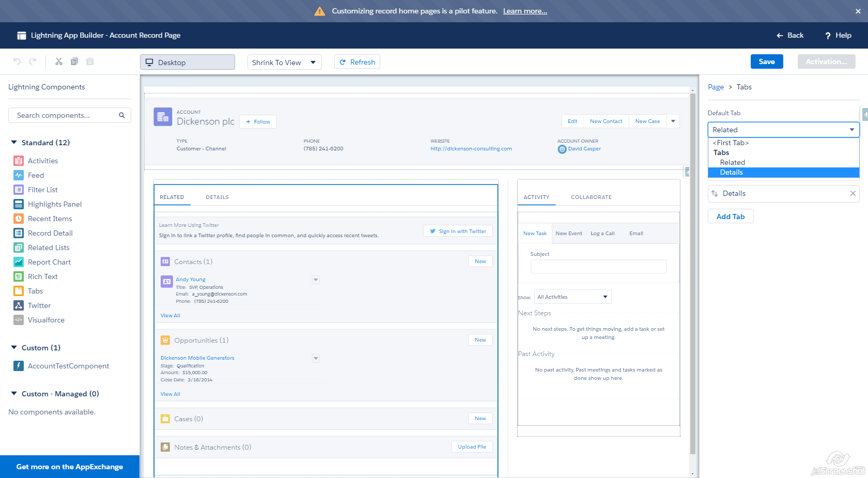868x478 pixels.
Task: Collapse the Custom - Managed section
Action: pos(14,394)
